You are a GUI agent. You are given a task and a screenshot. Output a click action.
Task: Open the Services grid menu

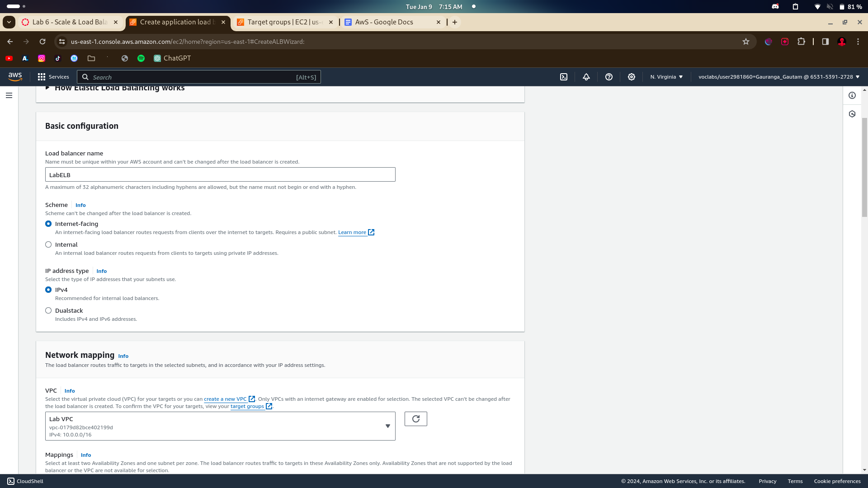53,77
